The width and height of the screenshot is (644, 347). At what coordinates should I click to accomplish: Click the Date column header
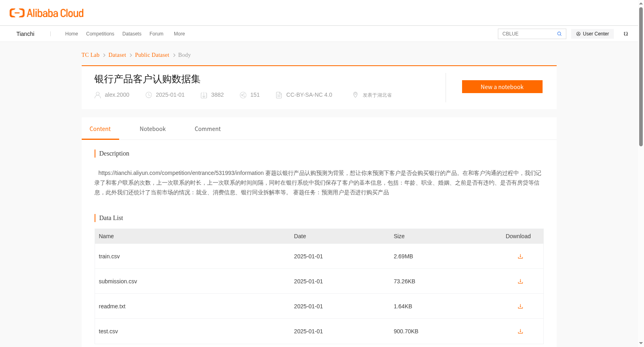point(300,236)
